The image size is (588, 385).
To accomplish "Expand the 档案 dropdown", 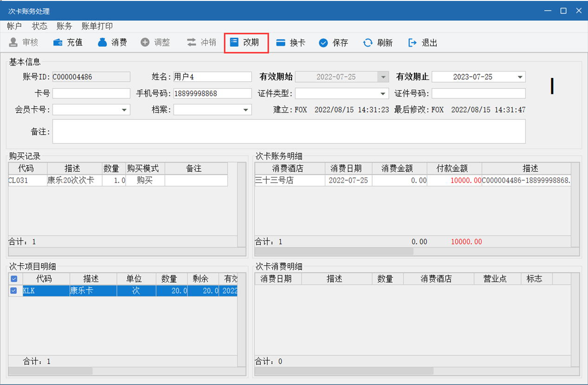I will click(x=246, y=110).
